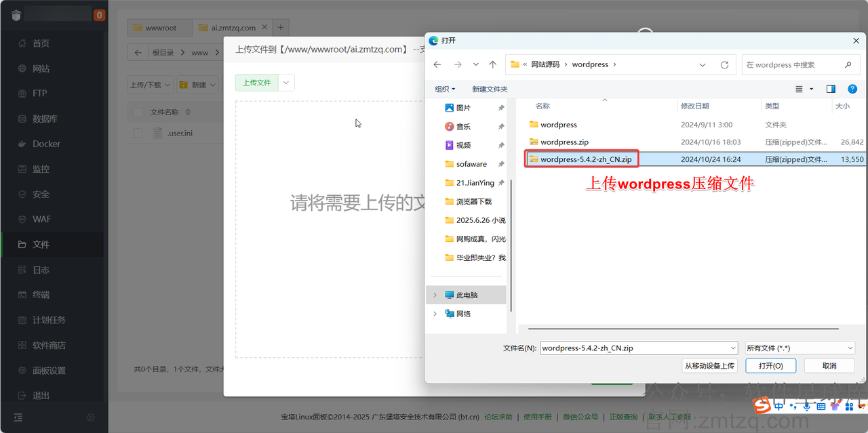Sort files by 名称 column

[x=542, y=106]
